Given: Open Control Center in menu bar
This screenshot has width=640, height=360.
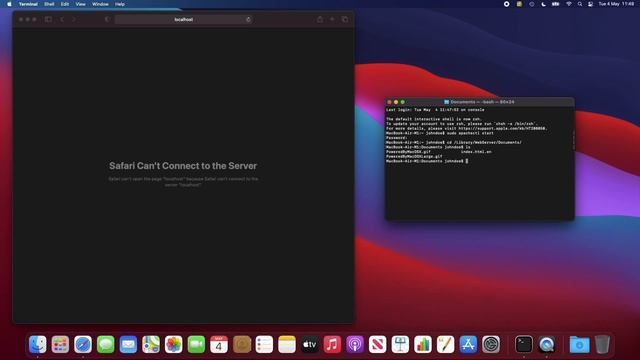Looking at the screenshot, I should click(590, 4).
